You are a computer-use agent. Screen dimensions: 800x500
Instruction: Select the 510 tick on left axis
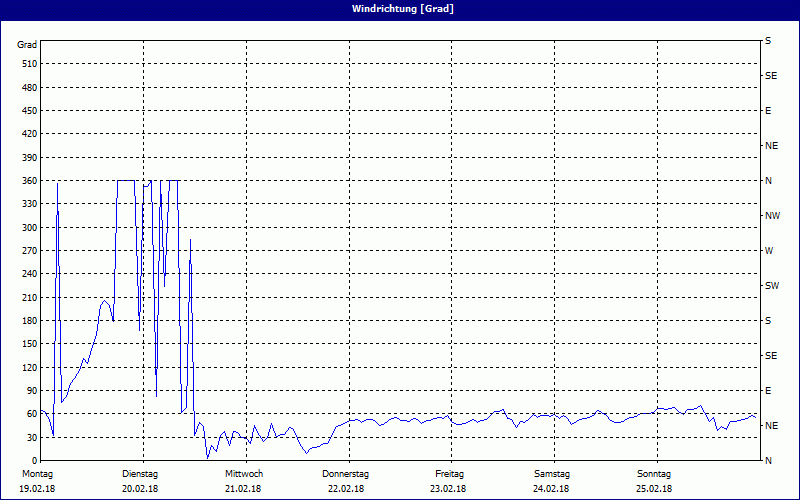pos(28,64)
